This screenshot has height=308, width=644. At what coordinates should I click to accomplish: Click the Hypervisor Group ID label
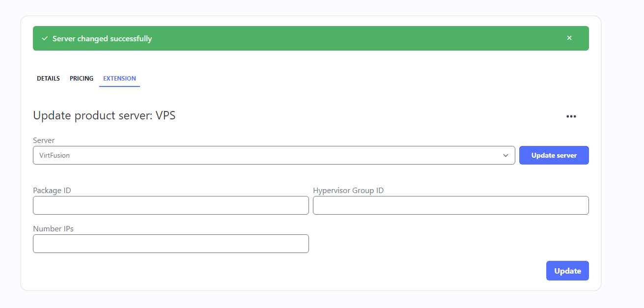coord(348,190)
